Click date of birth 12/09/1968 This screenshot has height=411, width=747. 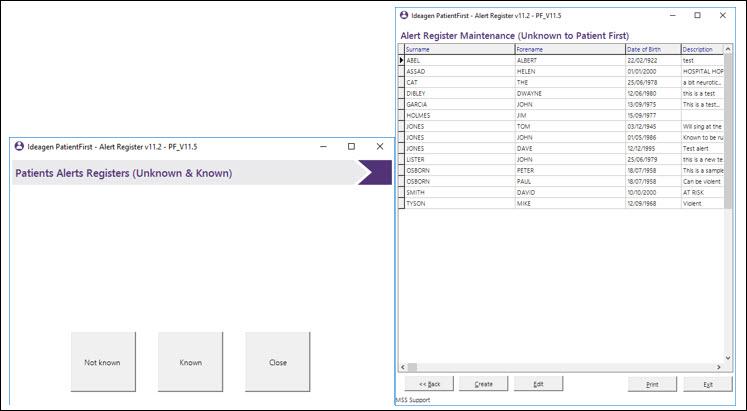pos(653,203)
